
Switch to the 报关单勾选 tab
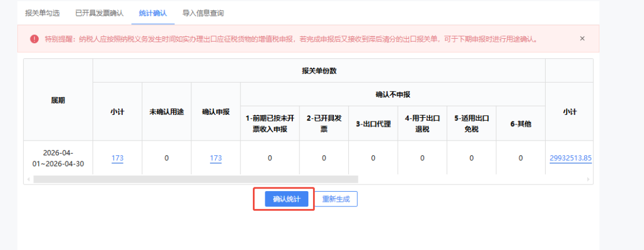[x=42, y=13]
